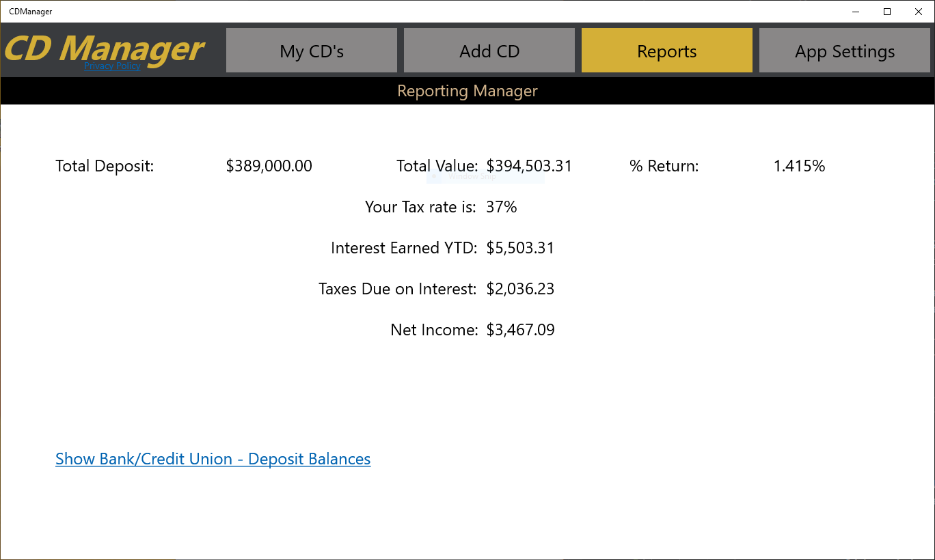Select the Total Deposit label
The image size is (935, 560).
tap(104, 165)
